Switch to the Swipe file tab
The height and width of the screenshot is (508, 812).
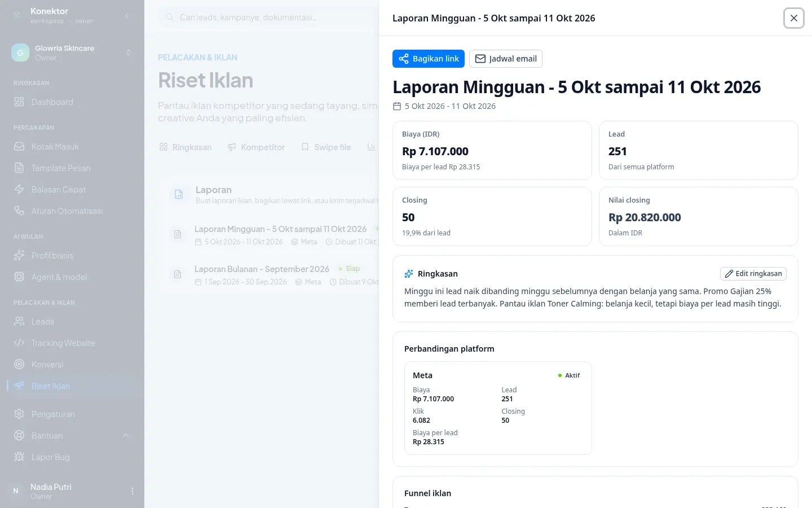(x=326, y=147)
